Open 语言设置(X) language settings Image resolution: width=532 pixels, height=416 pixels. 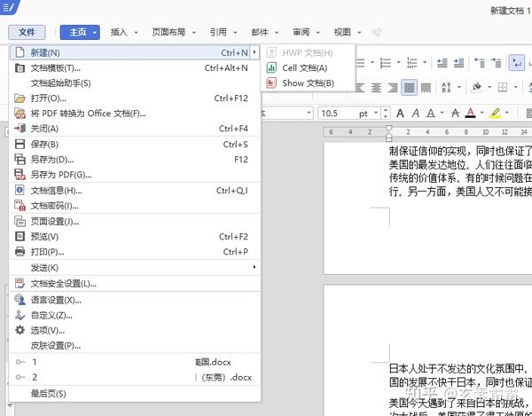135,300
